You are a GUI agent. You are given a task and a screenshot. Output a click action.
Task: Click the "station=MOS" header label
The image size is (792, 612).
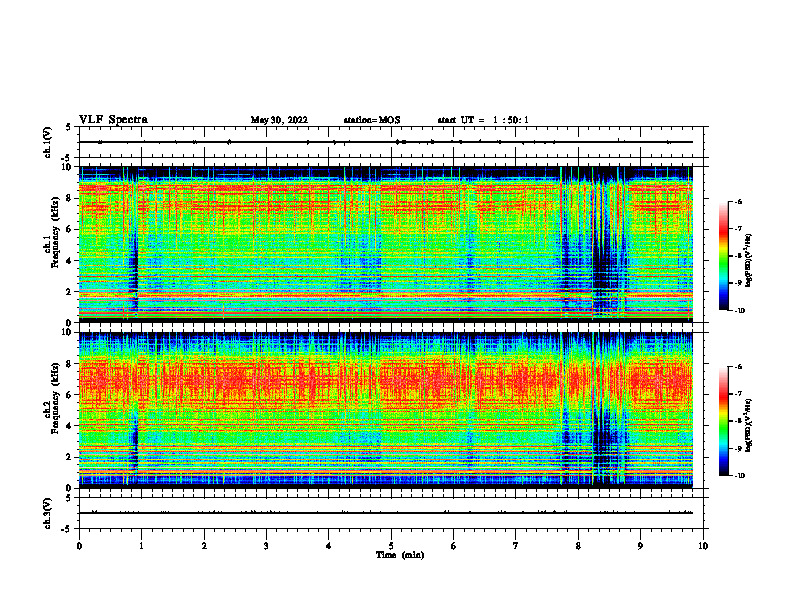coord(372,120)
